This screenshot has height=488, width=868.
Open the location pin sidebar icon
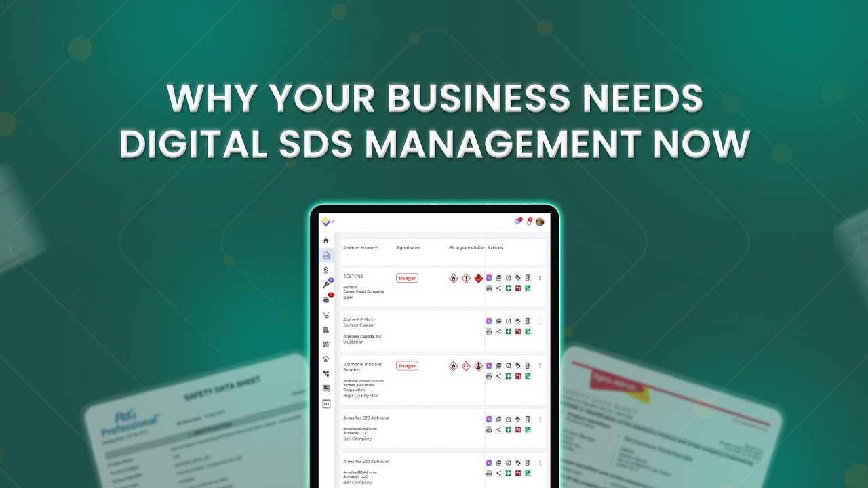click(x=326, y=270)
